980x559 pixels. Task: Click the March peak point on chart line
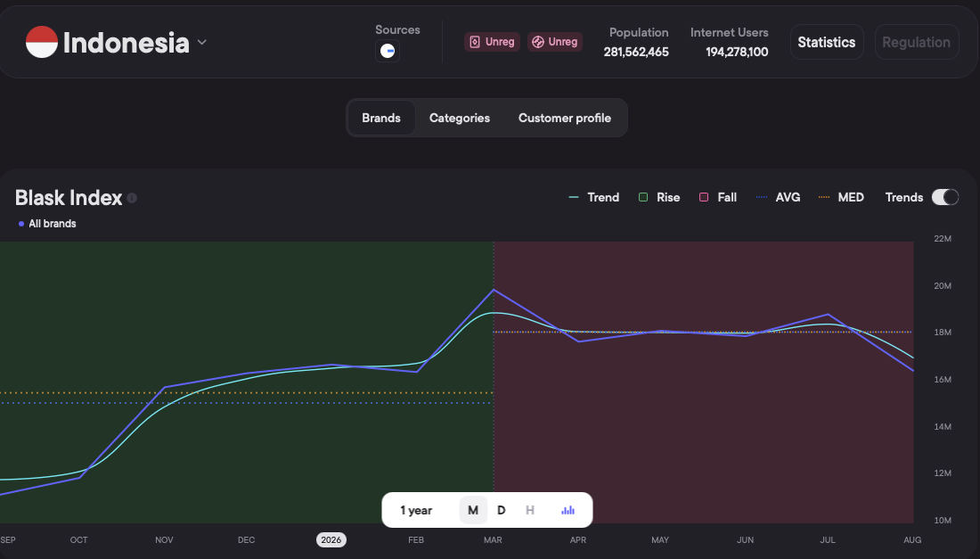pos(494,290)
